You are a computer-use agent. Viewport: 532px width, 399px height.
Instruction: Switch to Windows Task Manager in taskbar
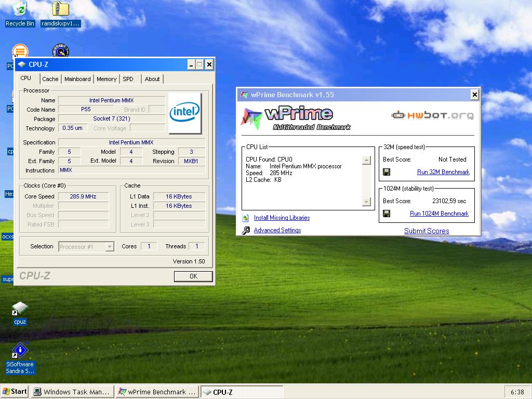[x=72, y=392]
